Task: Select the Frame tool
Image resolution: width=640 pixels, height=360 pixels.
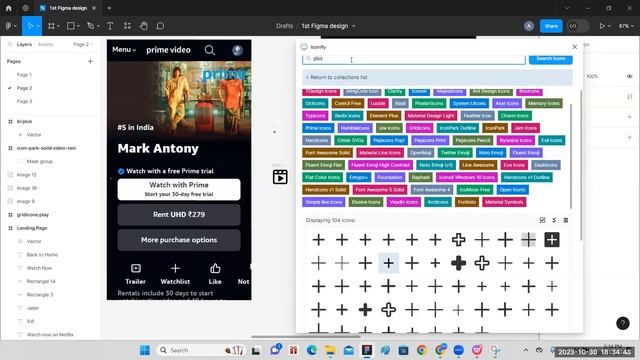Action: pos(51,26)
